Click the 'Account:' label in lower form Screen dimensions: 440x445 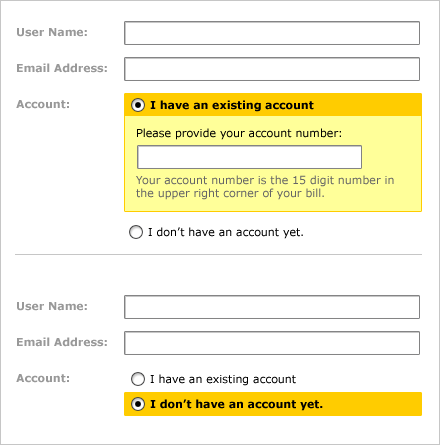point(43,378)
